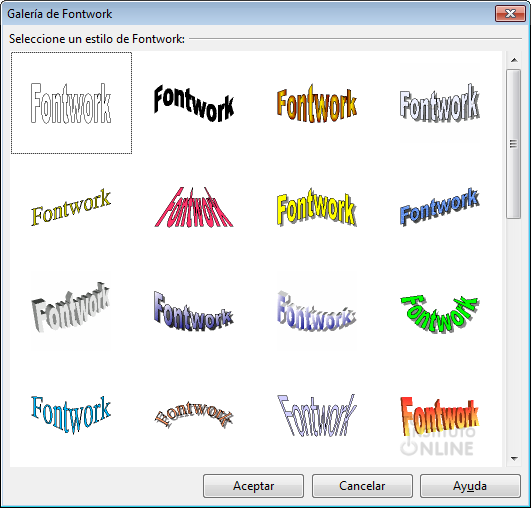Pick the orange gradient Fontwork style
Image resolution: width=531 pixels, height=508 pixels.
[317, 103]
